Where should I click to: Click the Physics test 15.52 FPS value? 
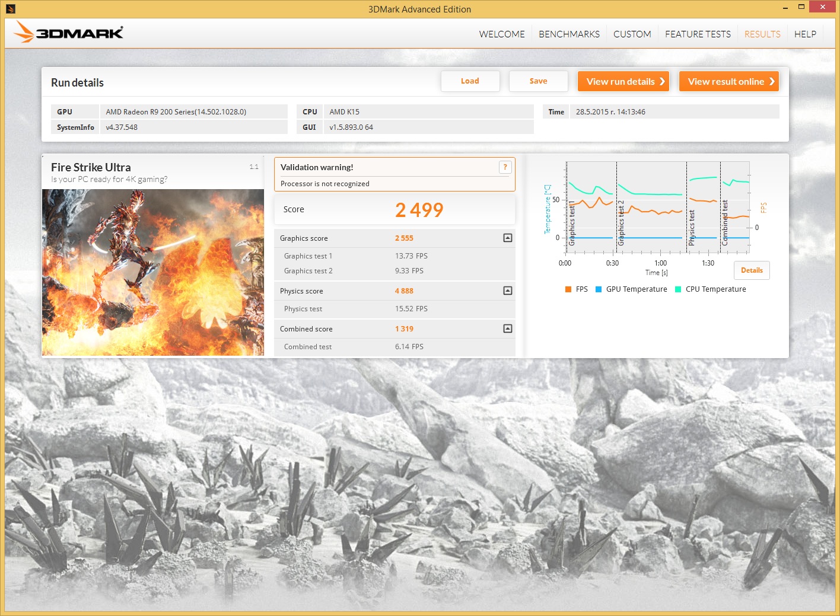click(x=411, y=309)
